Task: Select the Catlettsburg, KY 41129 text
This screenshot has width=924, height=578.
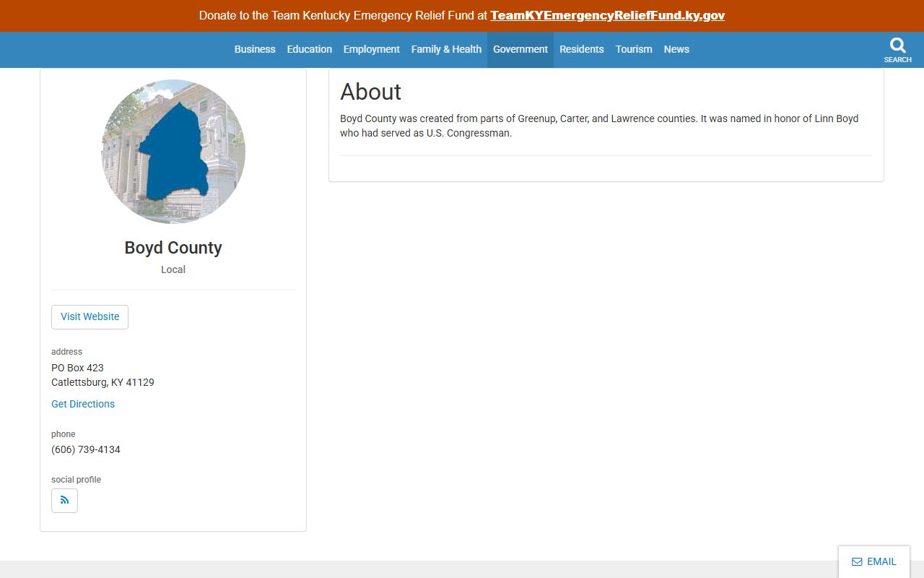Action: click(103, 382)
